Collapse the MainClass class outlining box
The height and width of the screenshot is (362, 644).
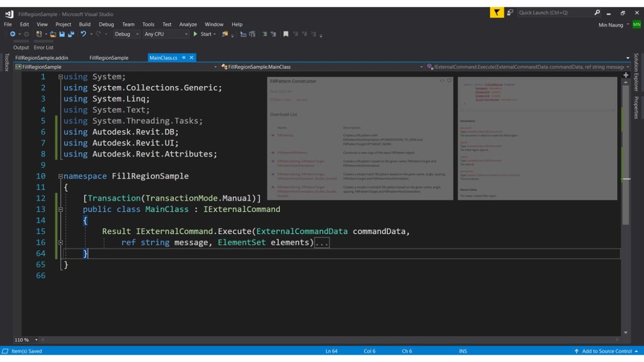point(60,210)
